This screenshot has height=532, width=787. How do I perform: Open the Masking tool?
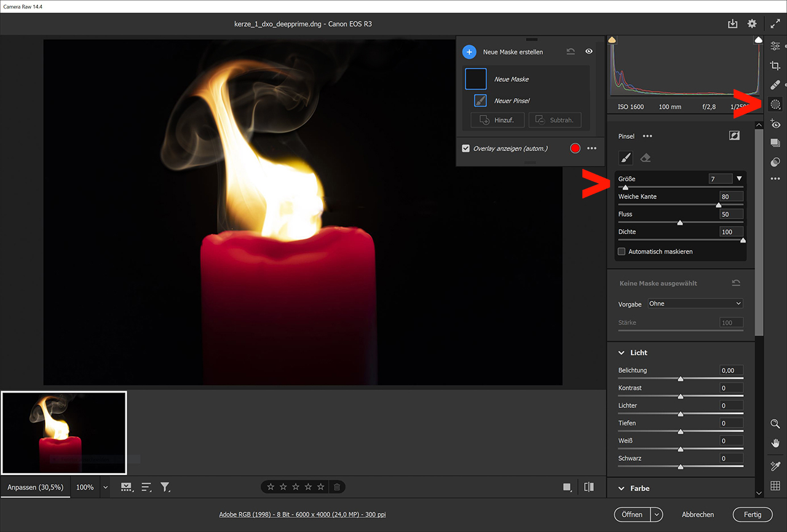click(x=775, y=104)
